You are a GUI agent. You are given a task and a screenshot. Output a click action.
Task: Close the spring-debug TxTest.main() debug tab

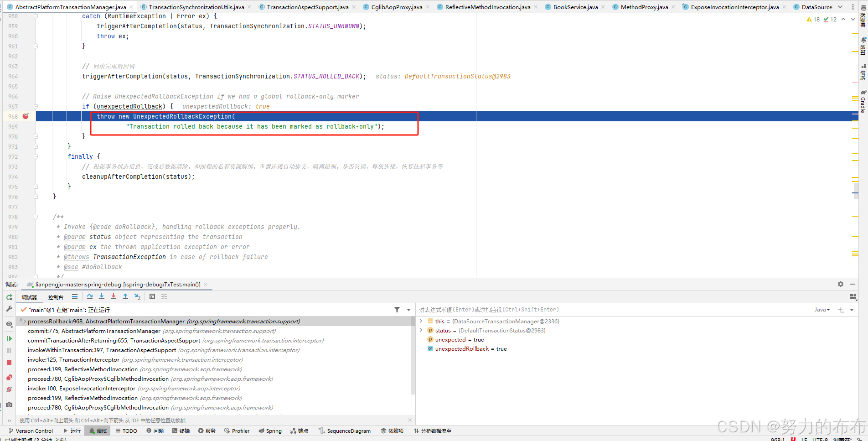tap(205, 284)
